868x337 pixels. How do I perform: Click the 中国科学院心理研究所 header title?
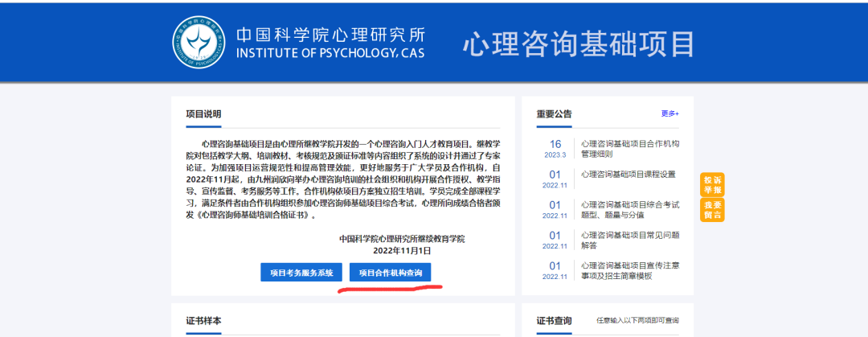(331, 35)
